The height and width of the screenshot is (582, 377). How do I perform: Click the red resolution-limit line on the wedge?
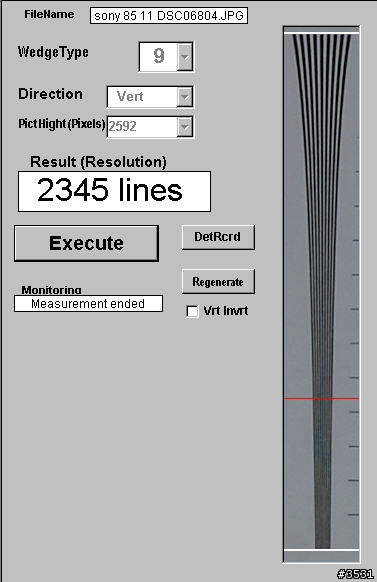(322, 399)
